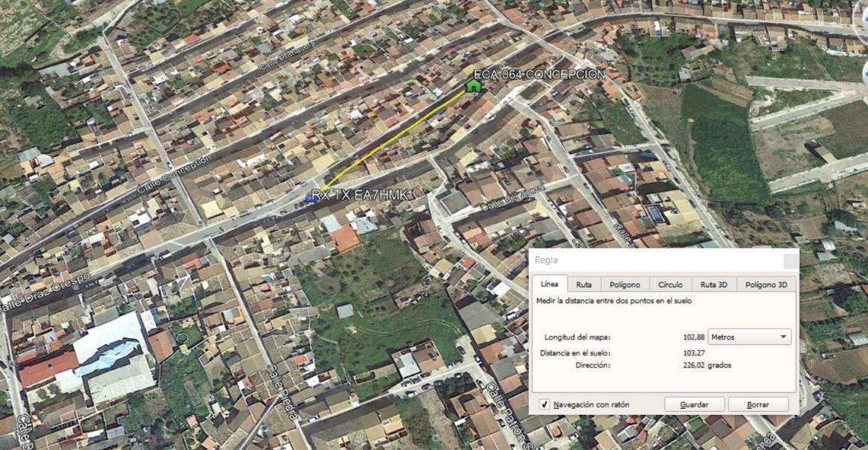Toggle the Navegación con ratón checkbox

545,404
